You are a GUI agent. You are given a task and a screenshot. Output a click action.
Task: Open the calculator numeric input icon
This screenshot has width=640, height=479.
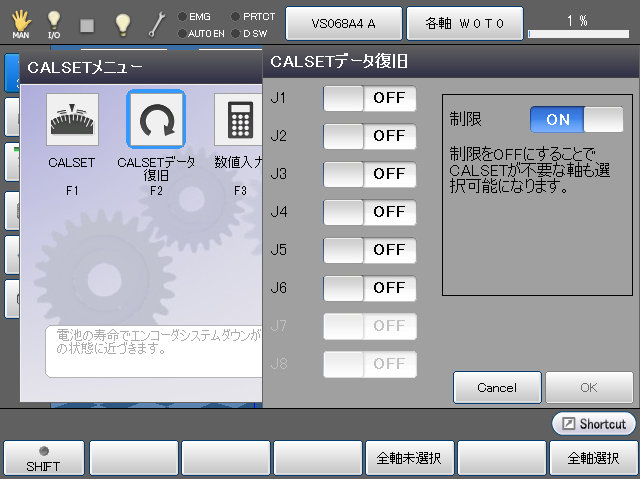(x=239, y=120)
